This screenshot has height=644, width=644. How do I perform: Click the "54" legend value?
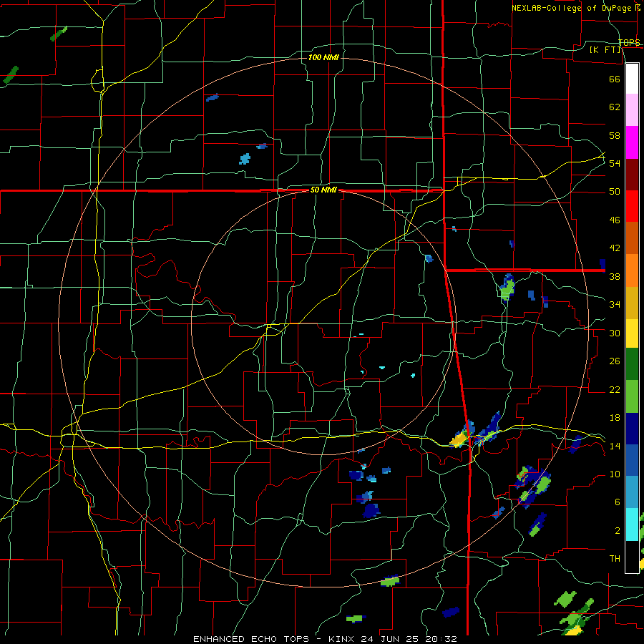coord(615,163)
